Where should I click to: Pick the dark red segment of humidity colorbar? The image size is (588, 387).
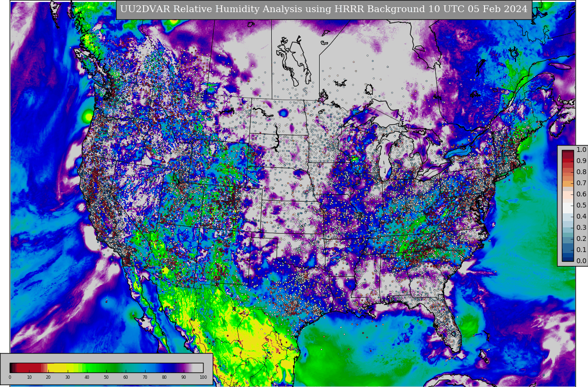[x=29, y=368]
